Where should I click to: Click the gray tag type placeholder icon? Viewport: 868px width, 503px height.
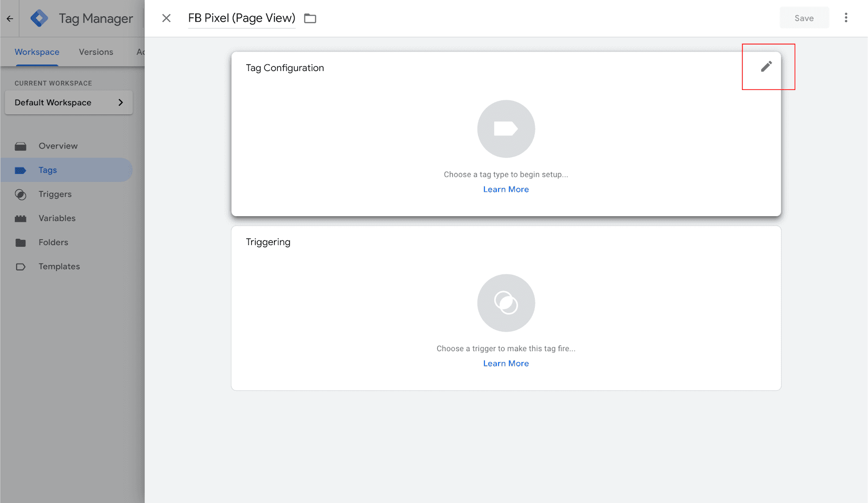point(506,129)
